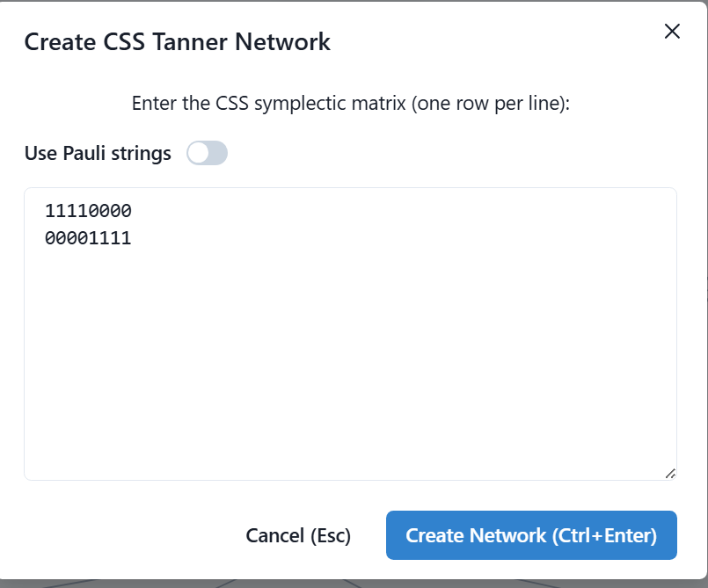This screenshot has height=588, width=708.
Task: Place cursor at end of row 00001111
Action: (x=132, y=238)
